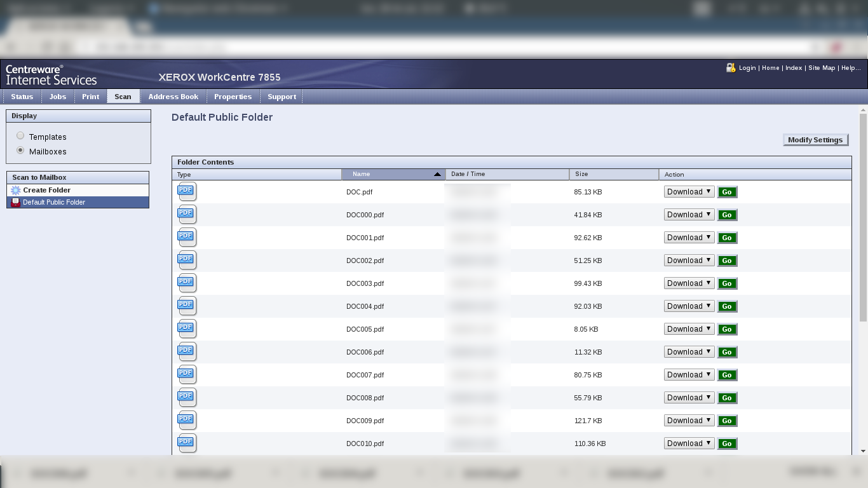Switch to the Status tab
The width and height of the screenshot is (868, 488).
click(x=22, y=97)
